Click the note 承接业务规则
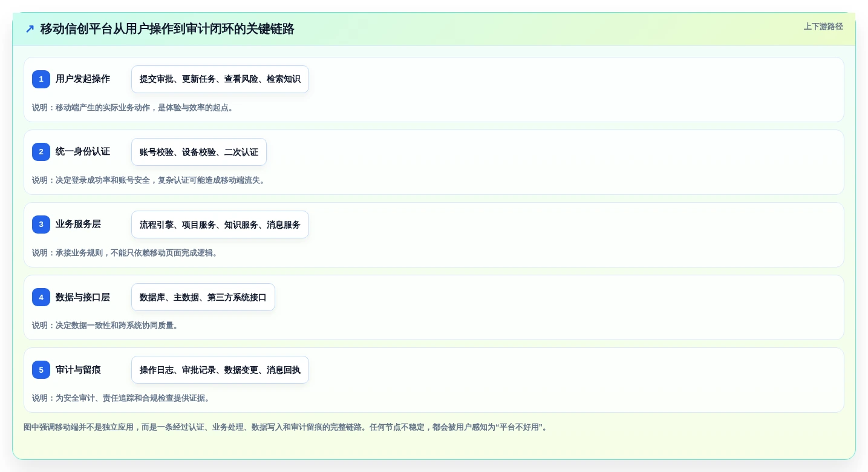Viewport: 868px width, 472px height. pyautogui.click(x=125, y=253)
